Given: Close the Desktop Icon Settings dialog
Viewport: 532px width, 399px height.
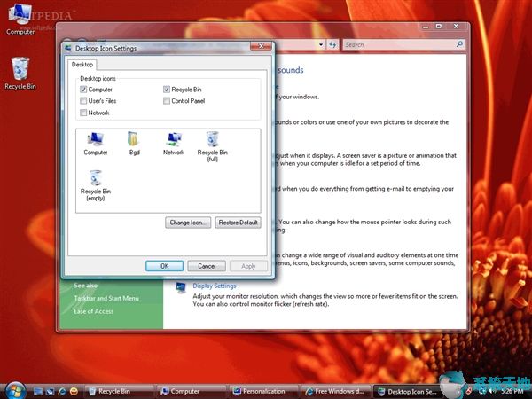Looking at the screenshot, I should 261,46.
